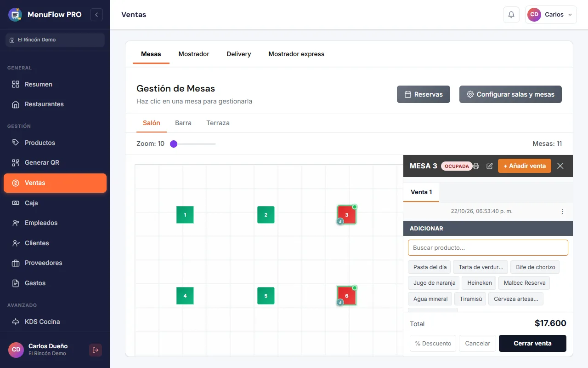Image resolution: width=588 pixels, height=368 pixels.
Task: Click Cerrar venta
Action: (x=532, y=343)
